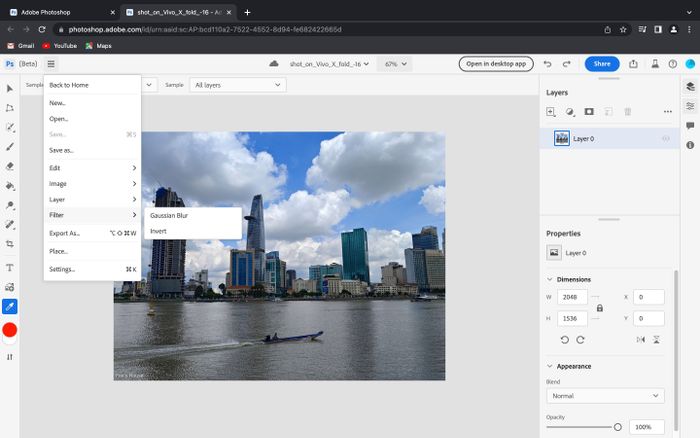Screen dimensions: 700x438
Task: Choose Gaussian Blur from Filter submenu
Action: 169,215
